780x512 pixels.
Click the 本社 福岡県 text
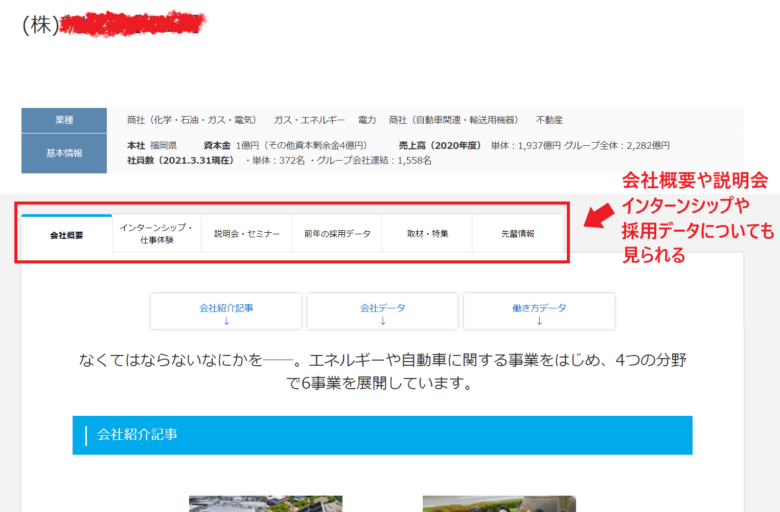coord(152,145)
